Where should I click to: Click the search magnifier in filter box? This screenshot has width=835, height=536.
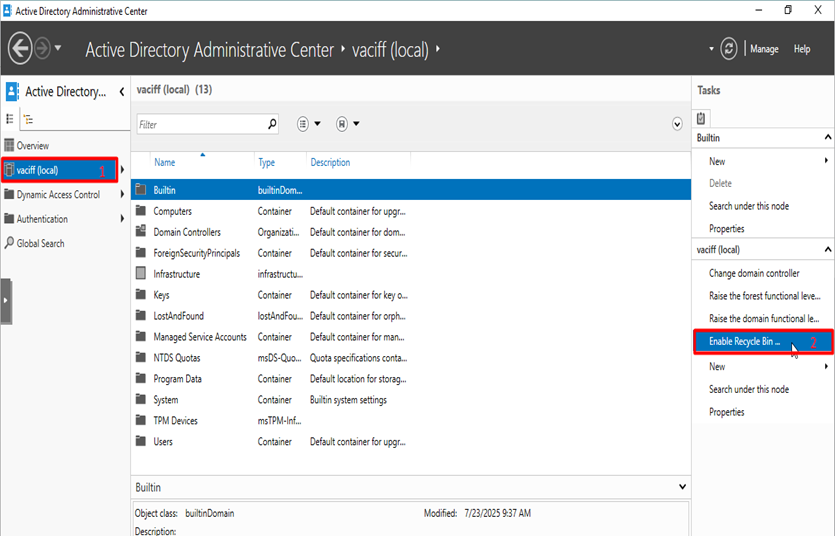tap(272, 125)
